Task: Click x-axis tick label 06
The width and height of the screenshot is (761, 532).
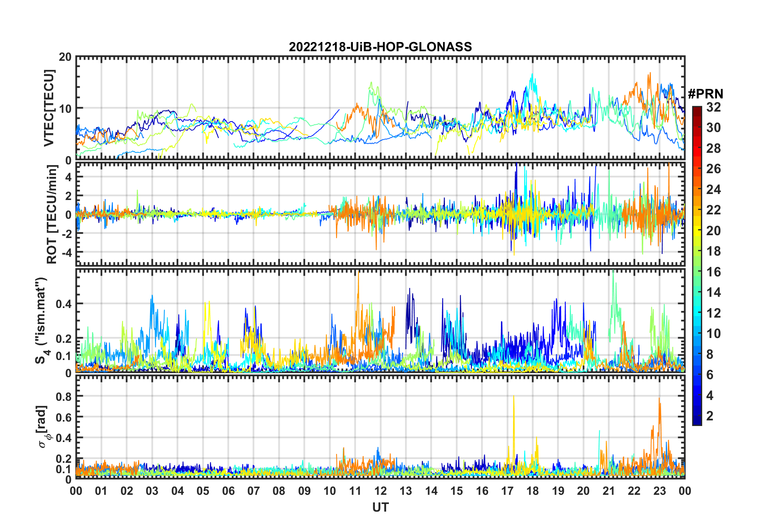Action: 228,491
